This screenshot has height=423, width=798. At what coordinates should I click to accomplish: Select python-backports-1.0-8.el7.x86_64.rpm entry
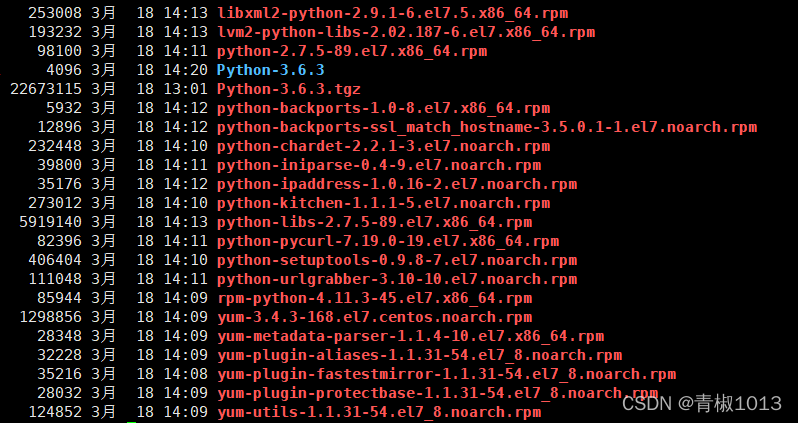(384, 108)
